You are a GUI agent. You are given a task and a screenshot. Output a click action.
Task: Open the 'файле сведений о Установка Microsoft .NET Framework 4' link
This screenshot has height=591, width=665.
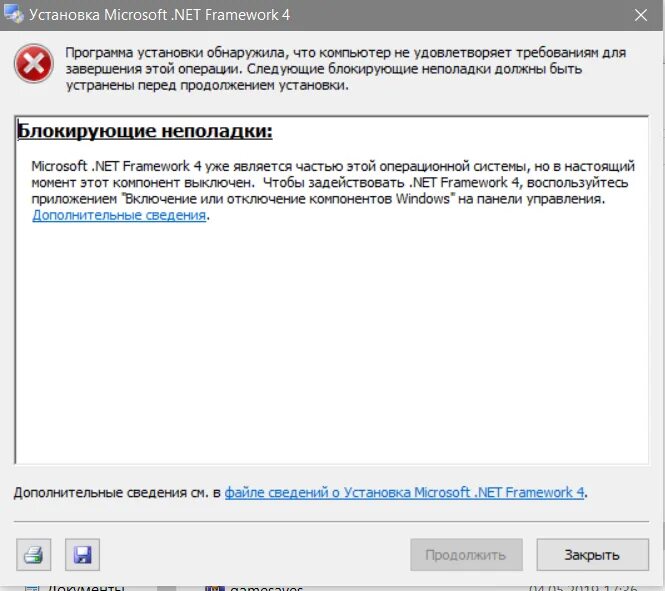click(x=404, y=492)
